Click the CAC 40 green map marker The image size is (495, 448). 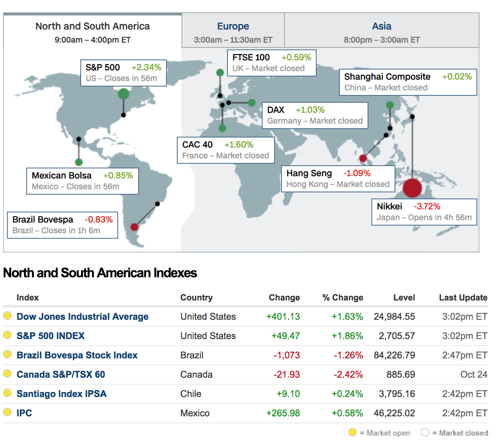222,128
